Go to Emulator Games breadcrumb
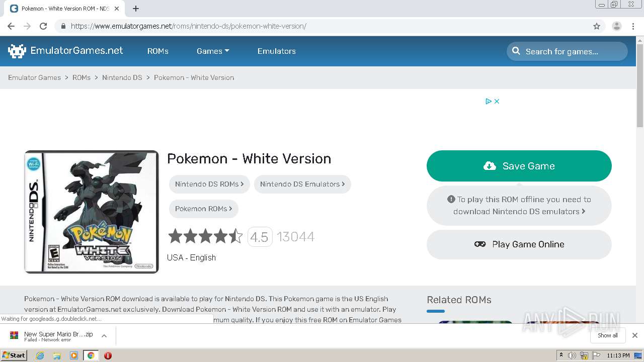This screenshot has width=644, height=362. click(34, 77)
